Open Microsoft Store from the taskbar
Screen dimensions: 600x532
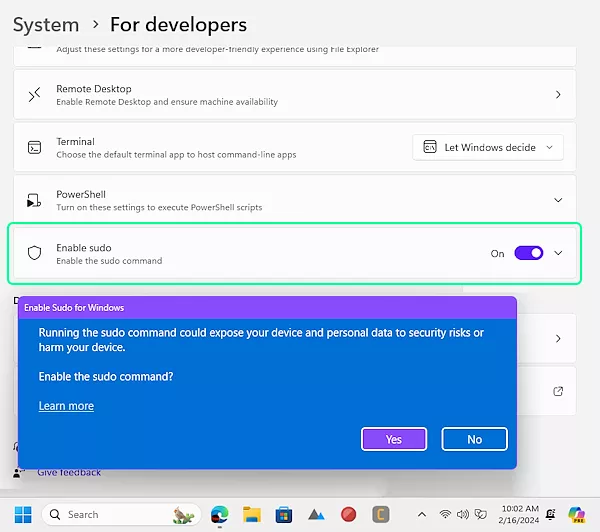point(283,514)
